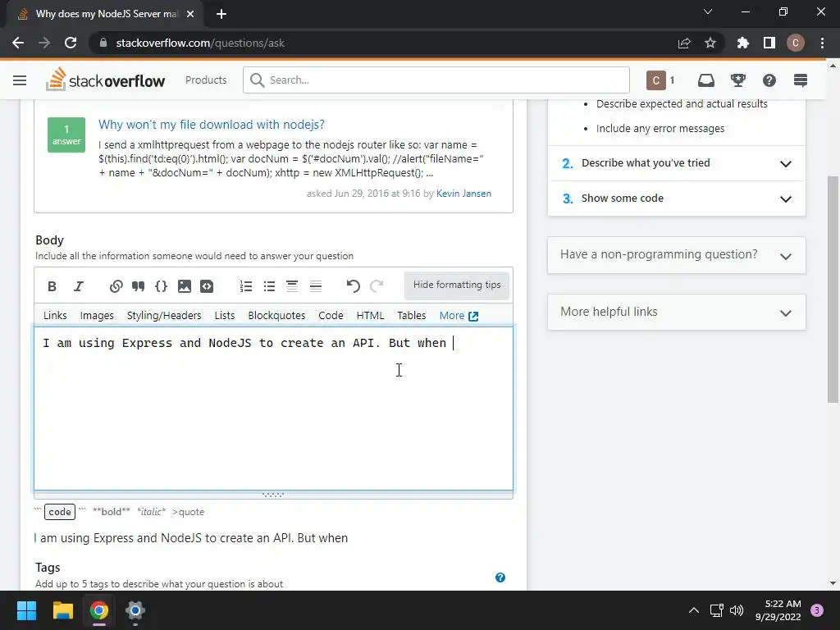Screen dimensions: 840x630
Task: Create a bulleted list
Action: (x=269, y=286)
